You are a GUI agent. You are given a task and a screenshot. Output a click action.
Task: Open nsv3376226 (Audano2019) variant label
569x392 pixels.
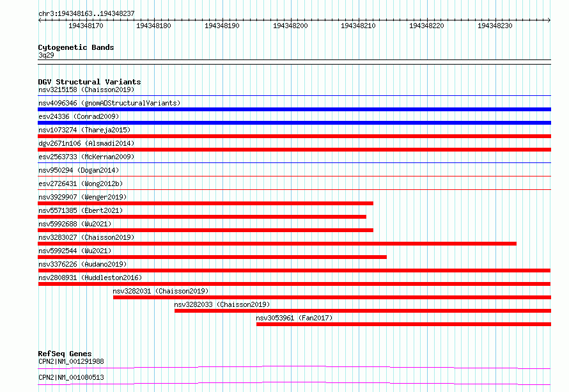pyautogui.click(x=82, y=264)
